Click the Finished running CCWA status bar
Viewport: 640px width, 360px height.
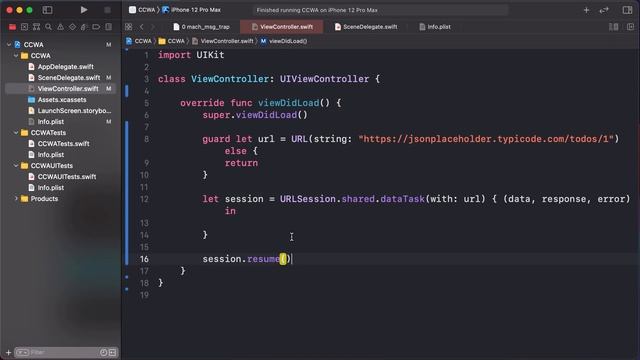click(380, 10)
